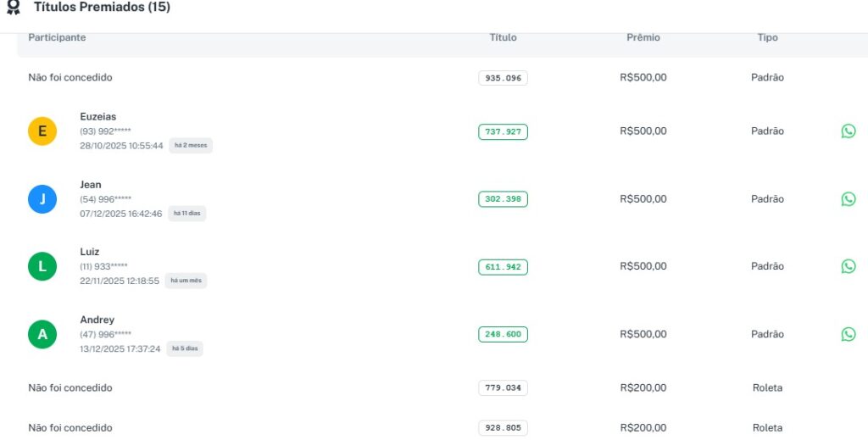Open WhatsApp chat for Andrey
868x440 pixels.
pos(848,334)
